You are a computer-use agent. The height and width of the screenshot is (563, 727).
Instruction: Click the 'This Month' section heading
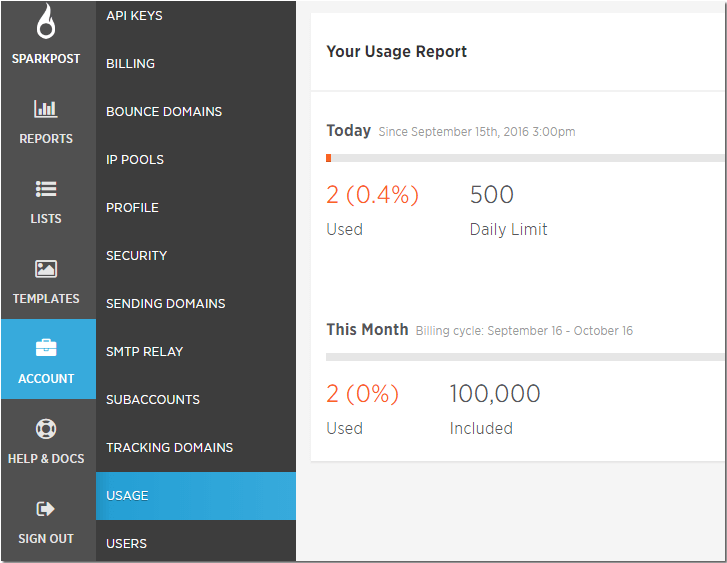point(367,330)
